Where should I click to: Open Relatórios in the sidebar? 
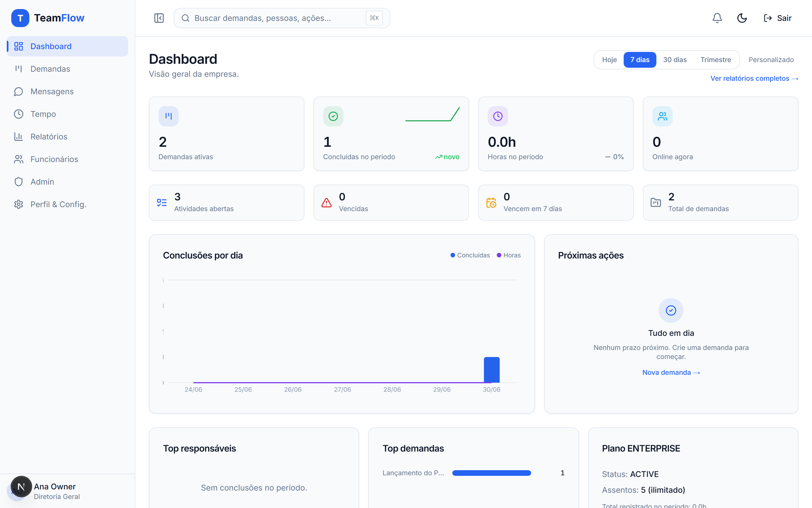click(x=67, y=136)
